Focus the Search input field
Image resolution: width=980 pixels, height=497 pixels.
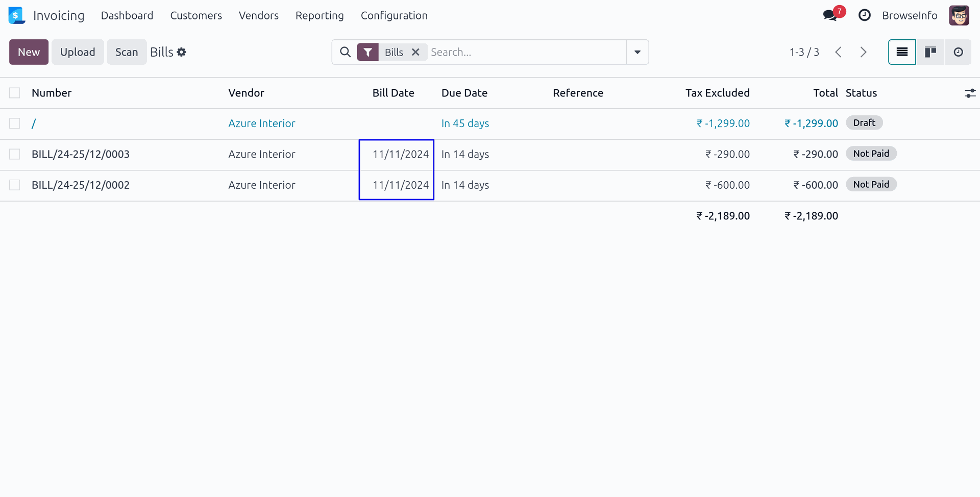(526, 52)
